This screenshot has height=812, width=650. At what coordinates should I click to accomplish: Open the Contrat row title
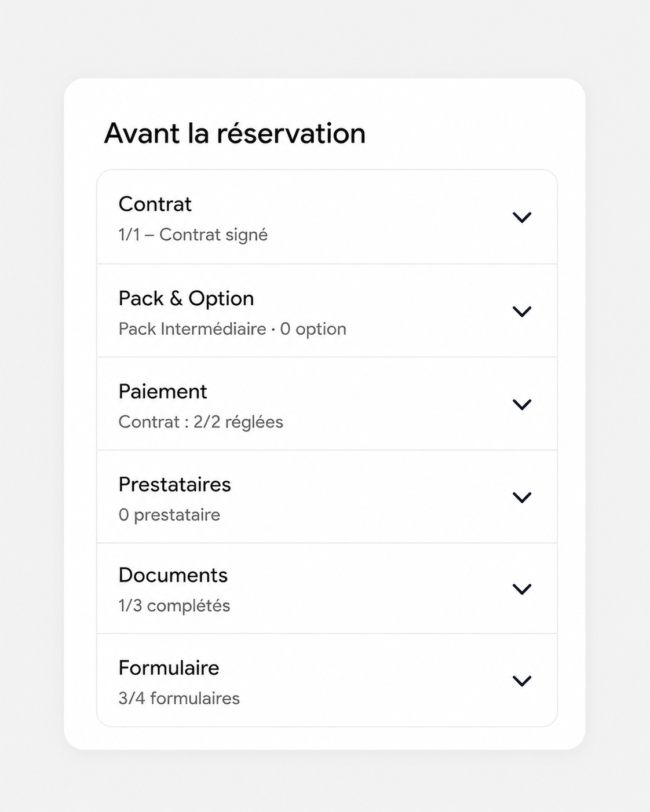coord(155,204)
